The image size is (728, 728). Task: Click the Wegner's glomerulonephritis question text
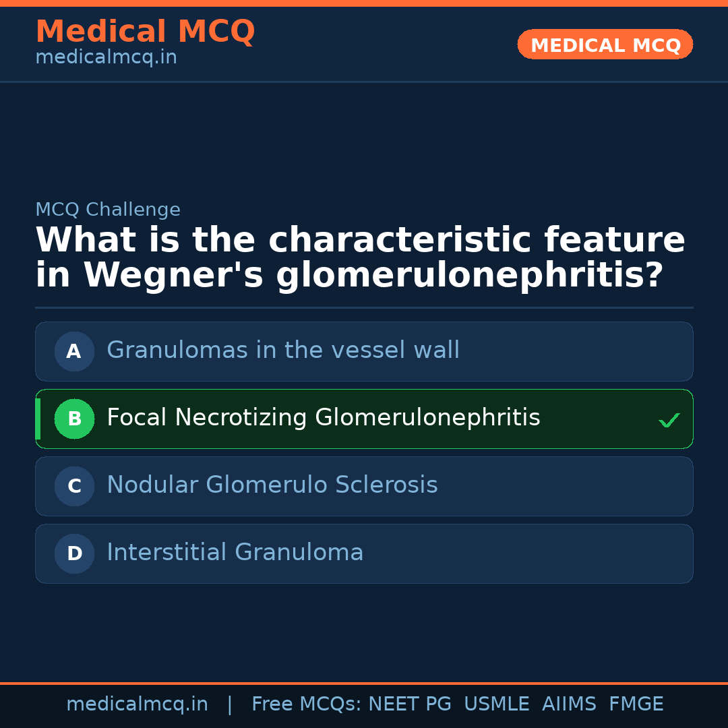click(x=360, y=258)
